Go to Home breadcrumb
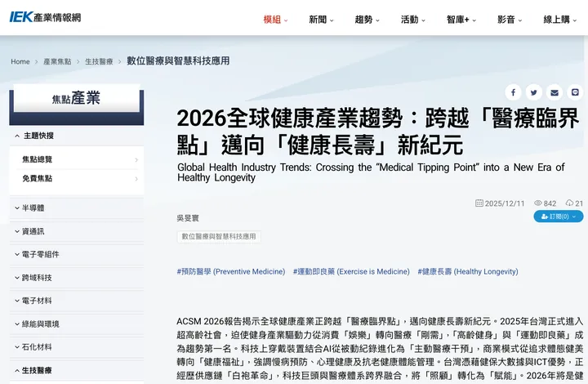588x384 pixels. [x=20, y=61]
